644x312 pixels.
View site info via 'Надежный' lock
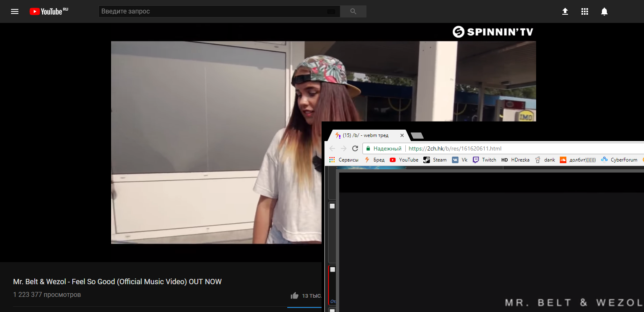click(384, 148)
